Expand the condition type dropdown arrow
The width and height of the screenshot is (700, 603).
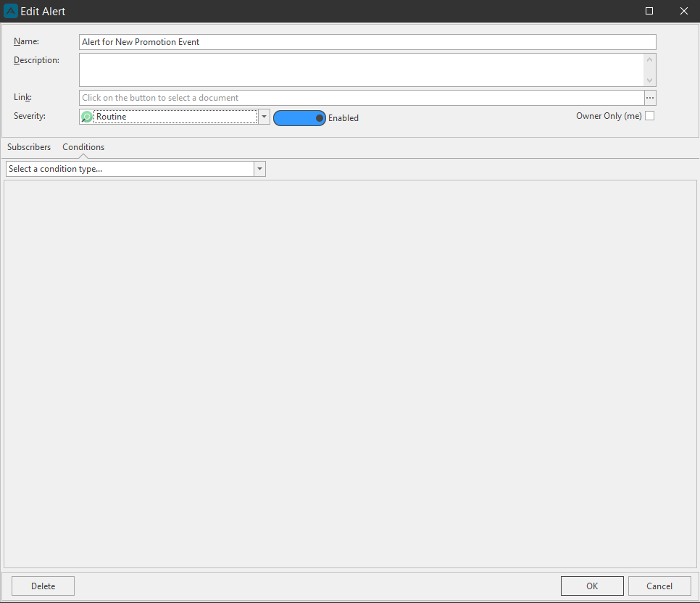point(260,169)
